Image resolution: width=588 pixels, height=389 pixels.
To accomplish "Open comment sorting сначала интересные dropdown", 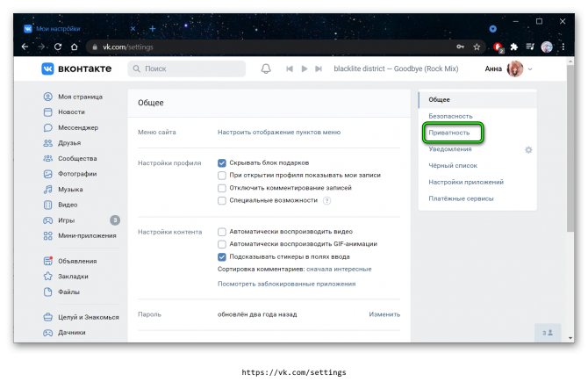I will [339, 269].
